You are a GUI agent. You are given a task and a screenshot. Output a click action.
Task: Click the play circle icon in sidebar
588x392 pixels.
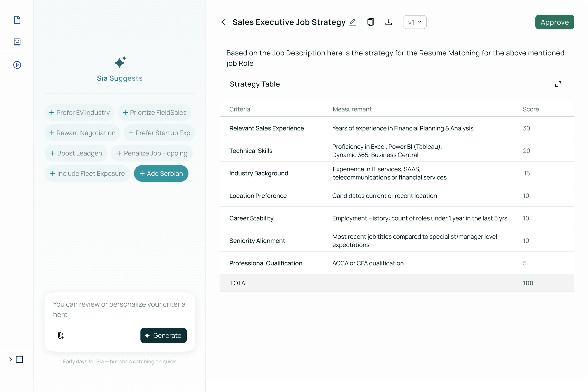point(17,65)
